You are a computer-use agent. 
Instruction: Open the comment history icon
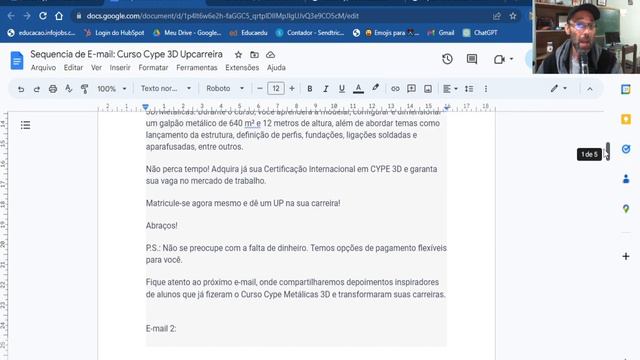click(472, 59)
